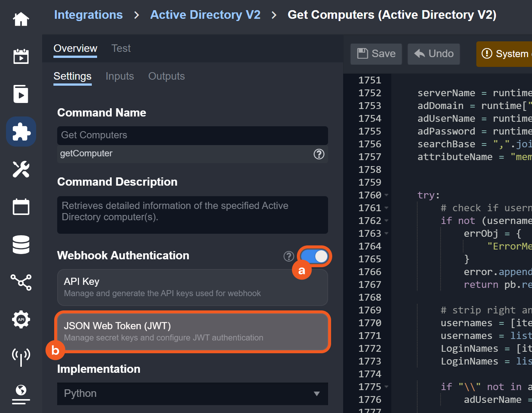Switch to the Test tab

point(121,48)
